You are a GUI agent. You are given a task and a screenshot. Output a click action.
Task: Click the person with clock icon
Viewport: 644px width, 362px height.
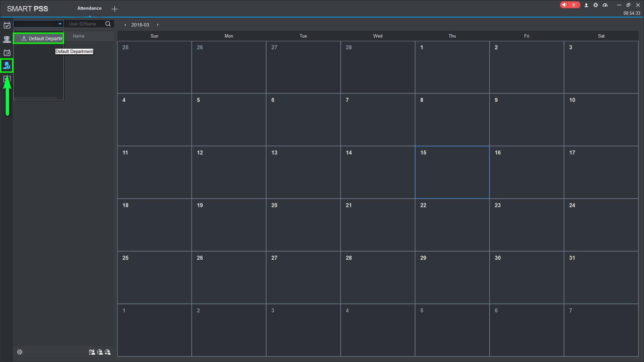pos(100,352)
